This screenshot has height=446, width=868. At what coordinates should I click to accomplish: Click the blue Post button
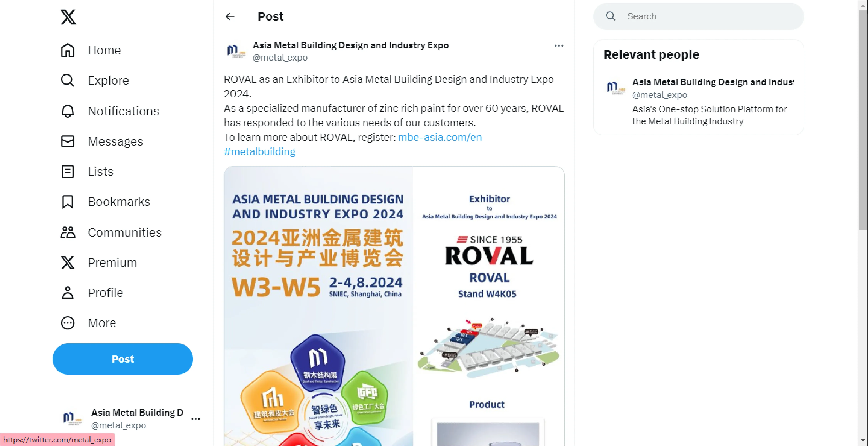(x=123, y=359)
